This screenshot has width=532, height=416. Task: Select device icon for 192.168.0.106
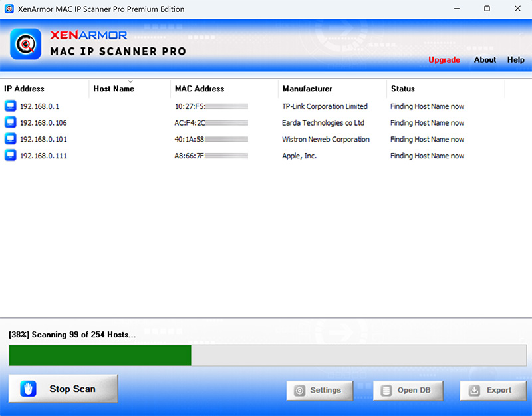click(11, 122)
